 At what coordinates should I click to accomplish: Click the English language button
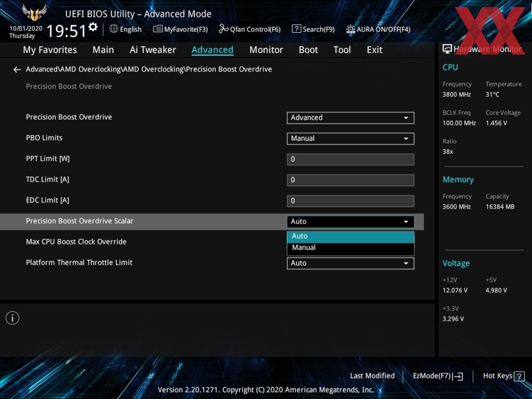[x=126, y=29]
